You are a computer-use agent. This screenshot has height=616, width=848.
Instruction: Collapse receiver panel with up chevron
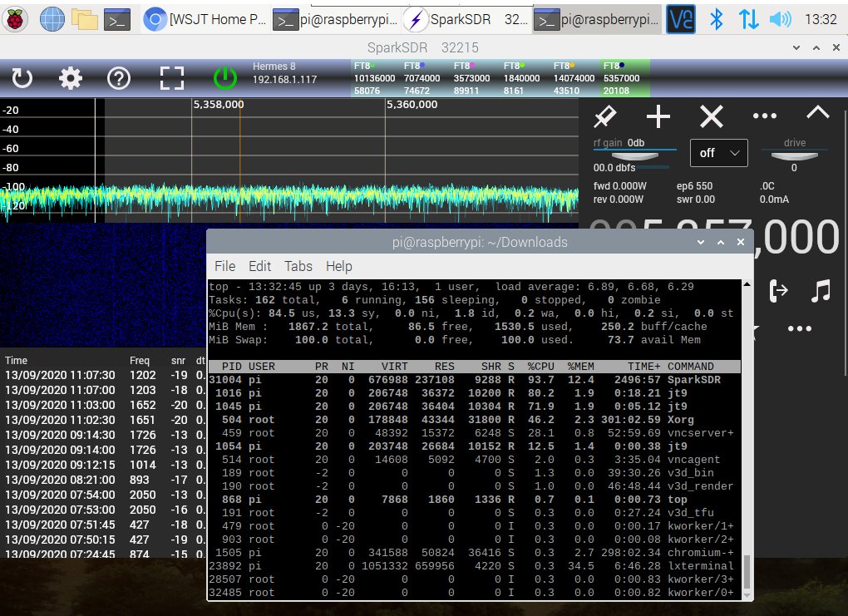coord(818,112)
